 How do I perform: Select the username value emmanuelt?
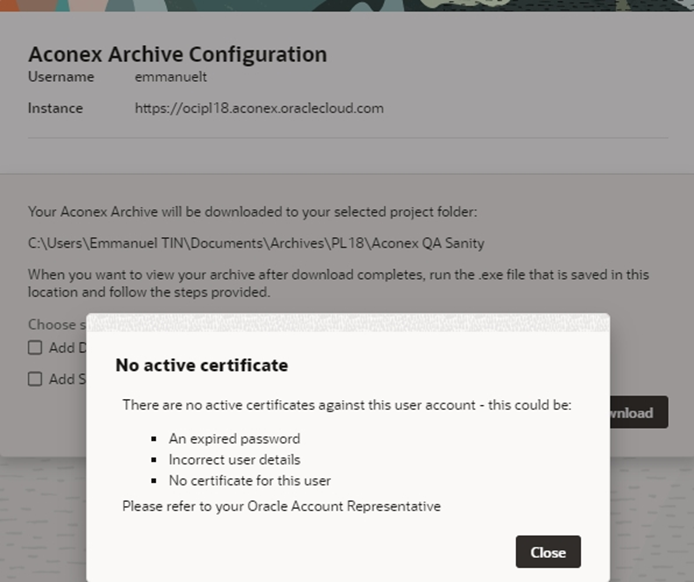[x=171, y=77]
